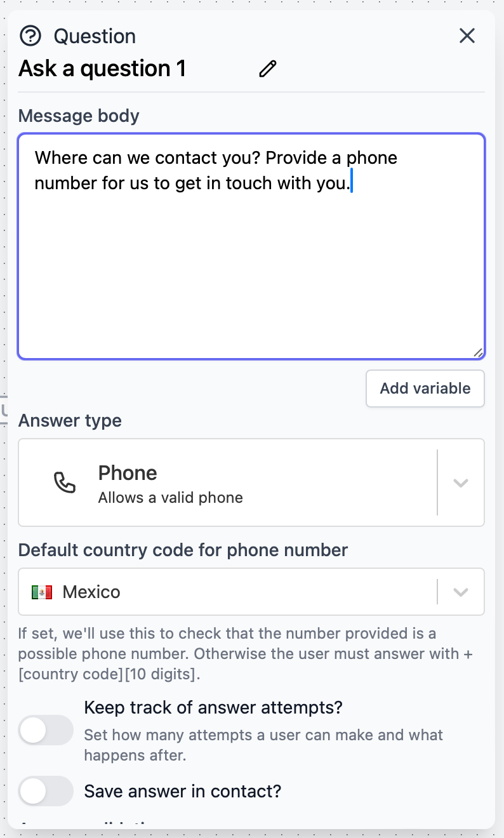Turn on answer attempt tracking switch
This screenshot has width=504, height=838.
click(x=46, y=730)
